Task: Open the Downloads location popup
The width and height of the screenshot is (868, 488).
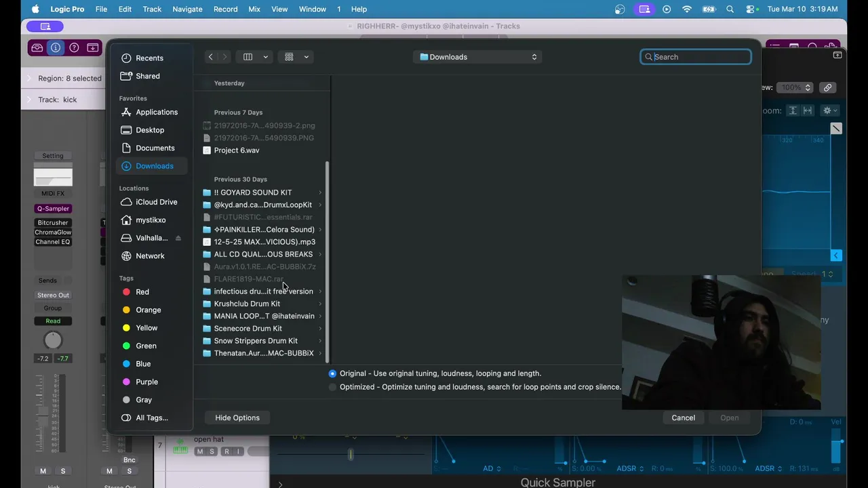Action: coord(477,57)
